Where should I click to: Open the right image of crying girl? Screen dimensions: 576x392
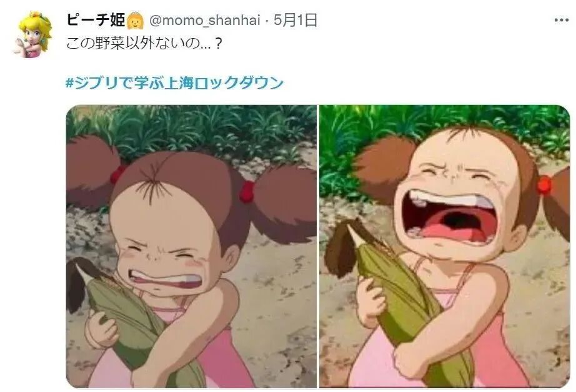[444, 247]
